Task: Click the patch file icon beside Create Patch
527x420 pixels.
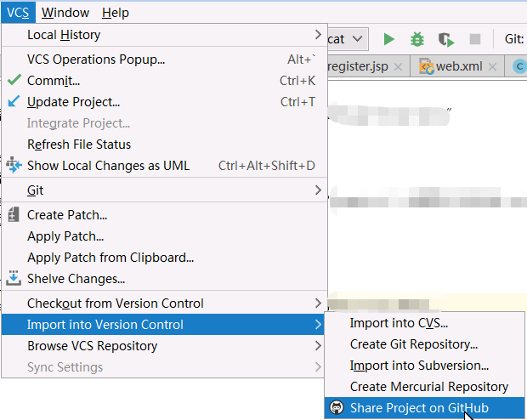Action: point(13,214)
